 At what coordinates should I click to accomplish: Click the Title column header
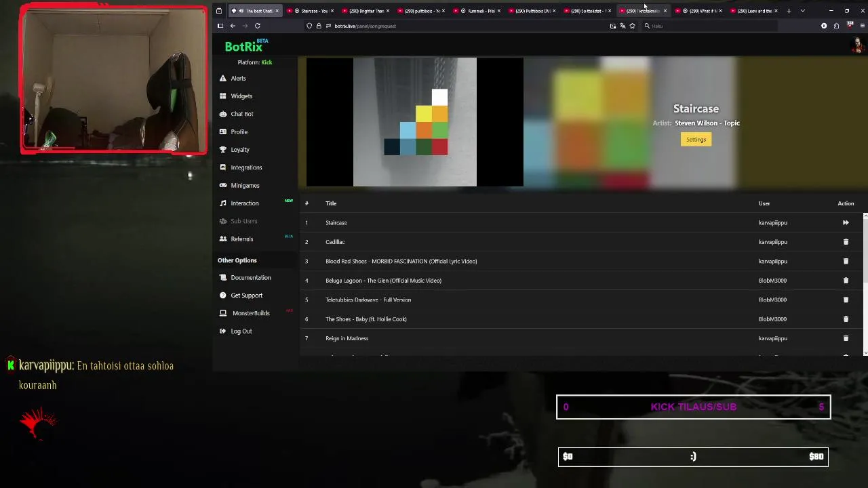coord(331,203)
